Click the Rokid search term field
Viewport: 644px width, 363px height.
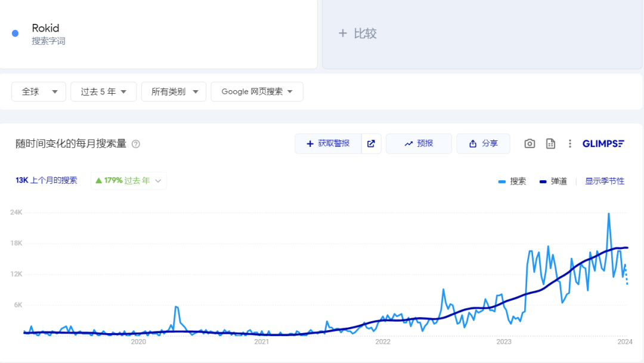tap(159, 33)
